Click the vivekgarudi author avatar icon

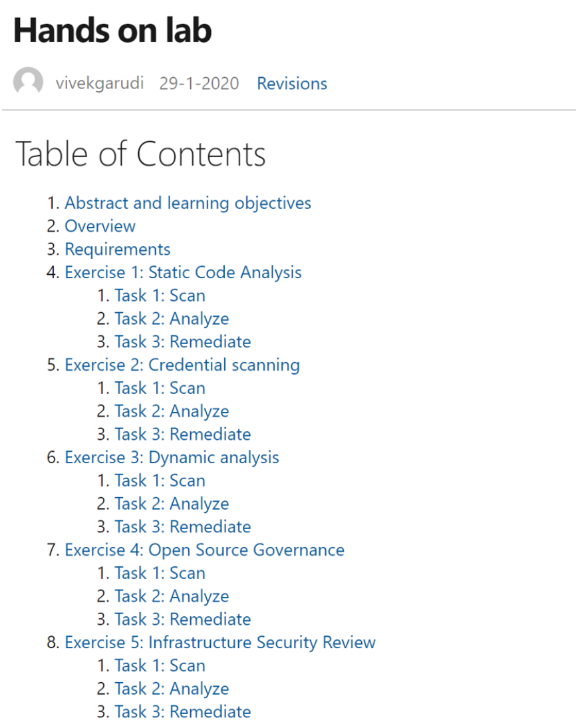tap(29, 82)
